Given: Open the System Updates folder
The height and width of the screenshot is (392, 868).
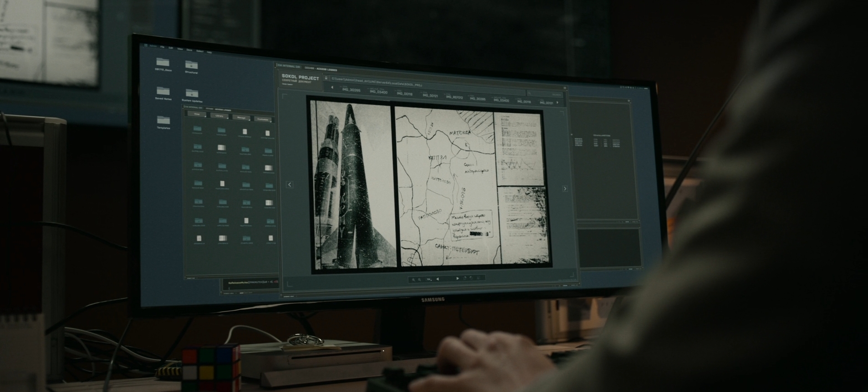Looking at the screenshot, I should 192,93.
